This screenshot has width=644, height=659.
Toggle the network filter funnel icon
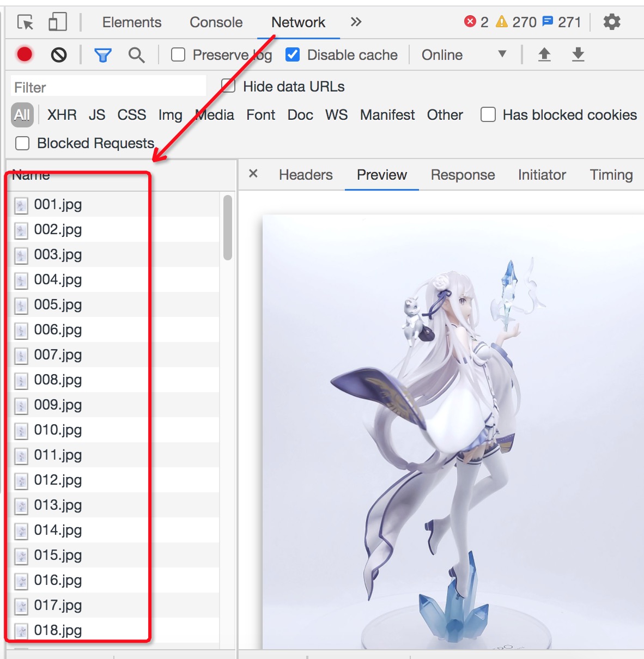[102, 55]
